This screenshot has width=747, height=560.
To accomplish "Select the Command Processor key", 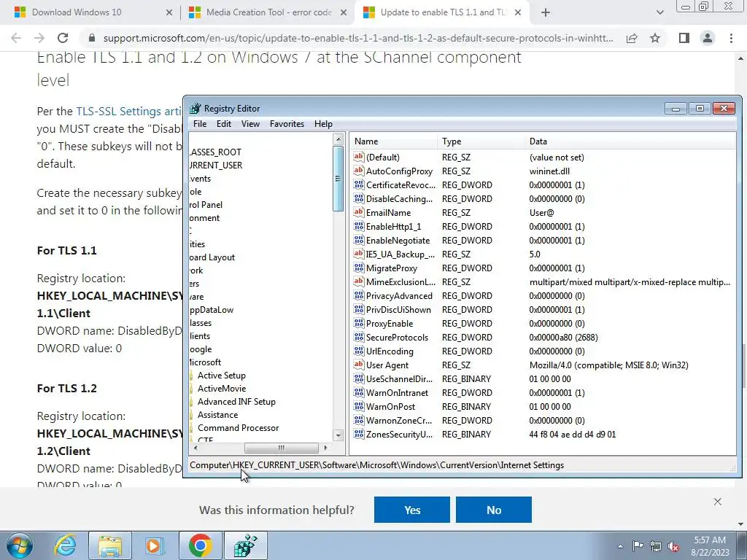I will tap(239, 427).
